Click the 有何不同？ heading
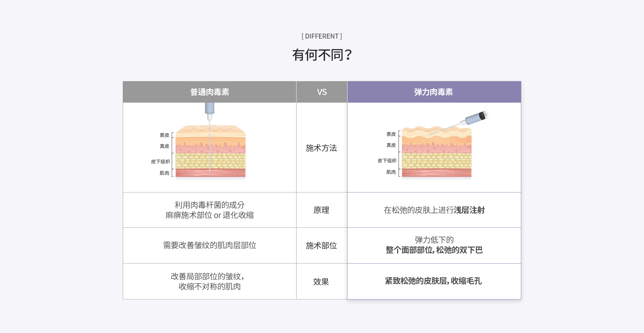Viewport: 644px width, 333px height. coord(322,55)
